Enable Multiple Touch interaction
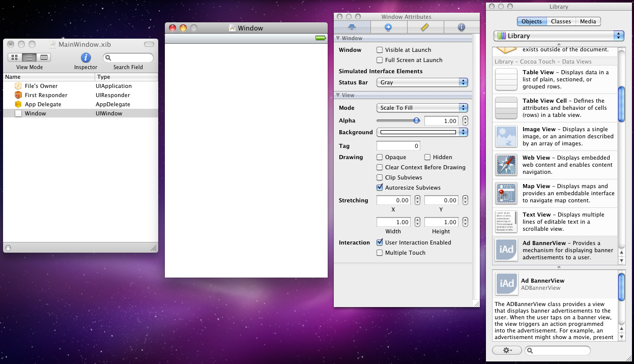Image resolution: width=634 pixels, height=364 pixels. click(x=380, y=253)
